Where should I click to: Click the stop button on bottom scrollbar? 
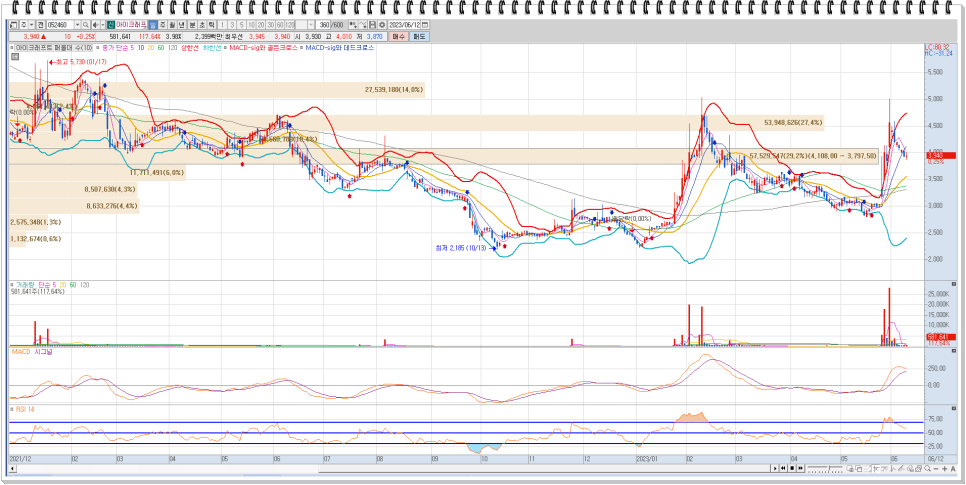click(x=792, y=468)
